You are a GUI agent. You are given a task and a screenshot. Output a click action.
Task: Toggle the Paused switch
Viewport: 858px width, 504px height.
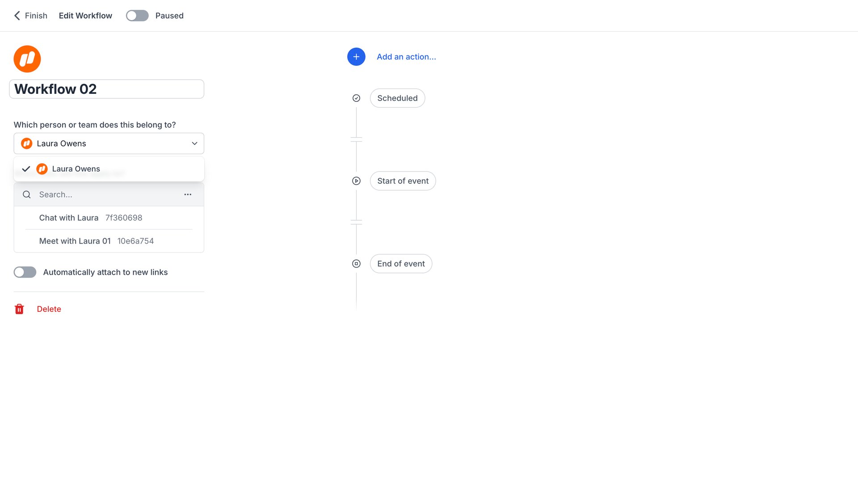137,15
